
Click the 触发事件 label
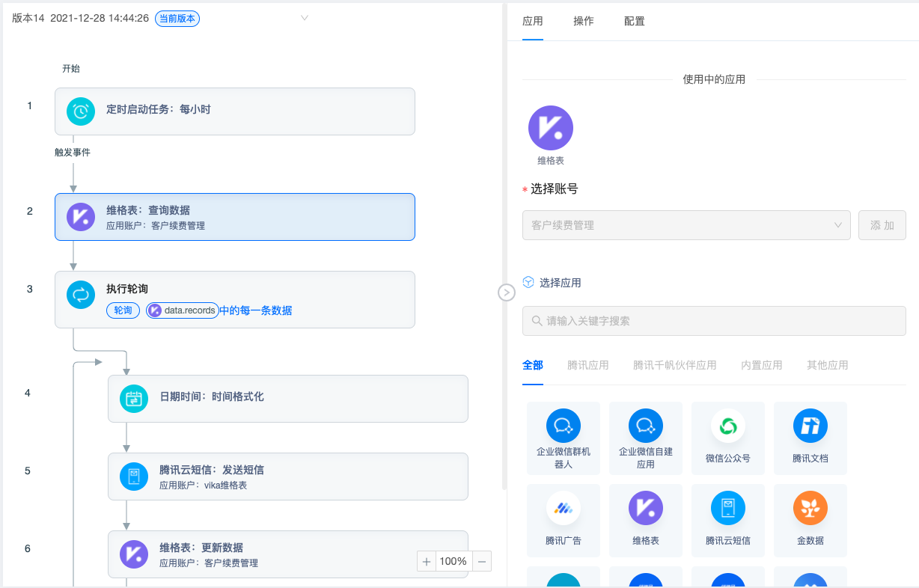[x=73, y=152]
